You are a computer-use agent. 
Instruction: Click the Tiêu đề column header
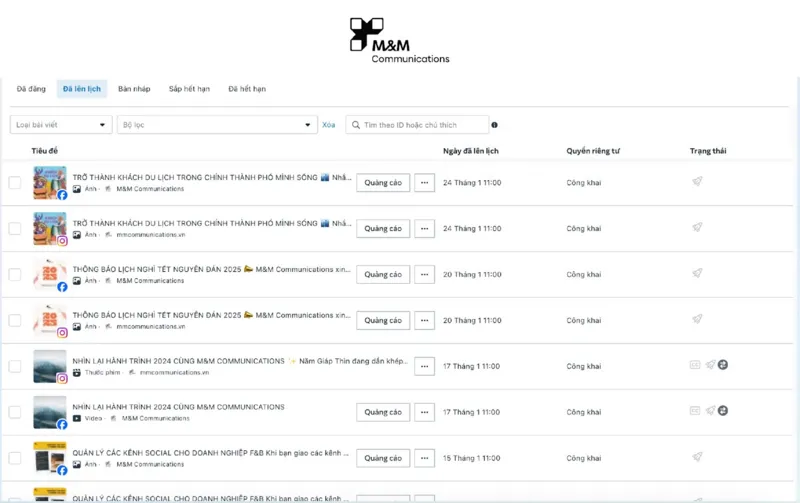click(x=44, y=151)
